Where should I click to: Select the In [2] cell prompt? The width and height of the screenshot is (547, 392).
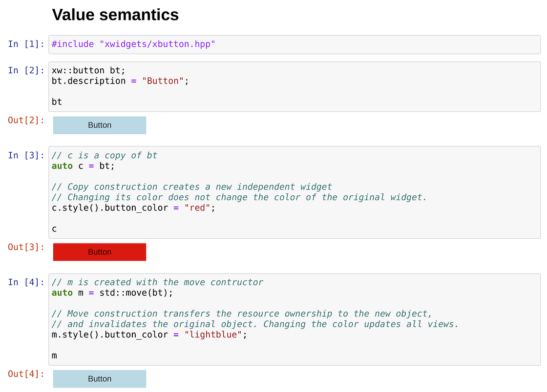coord(26,70)
